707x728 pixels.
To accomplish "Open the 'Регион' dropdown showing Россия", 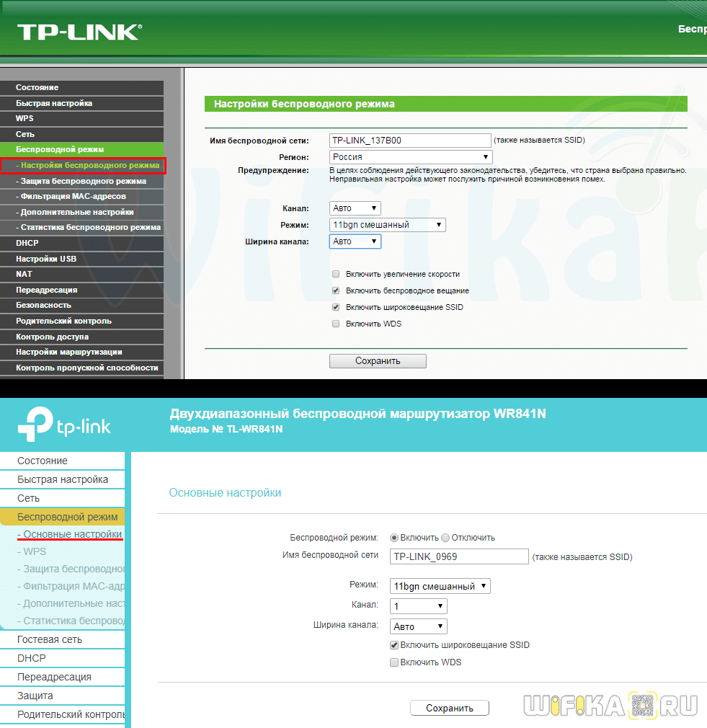I will coord(411,156).
